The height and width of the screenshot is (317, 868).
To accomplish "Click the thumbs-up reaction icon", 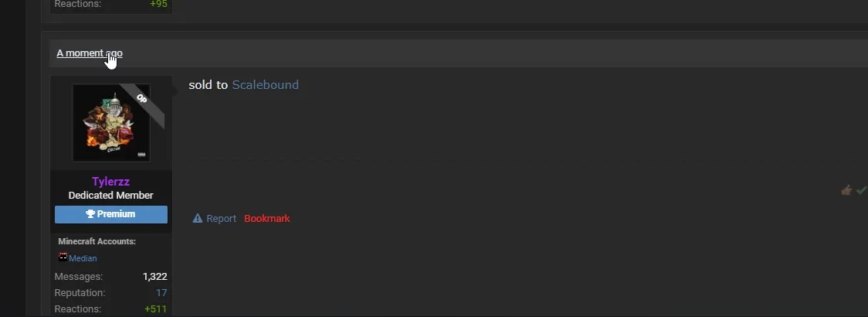I will pos(846,190).
